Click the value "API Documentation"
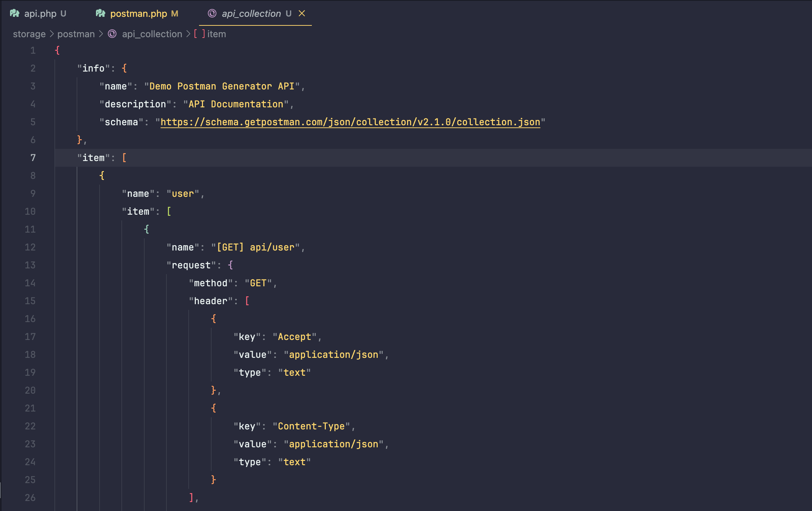This screenshot has width=812, height=511. point(236,104)
